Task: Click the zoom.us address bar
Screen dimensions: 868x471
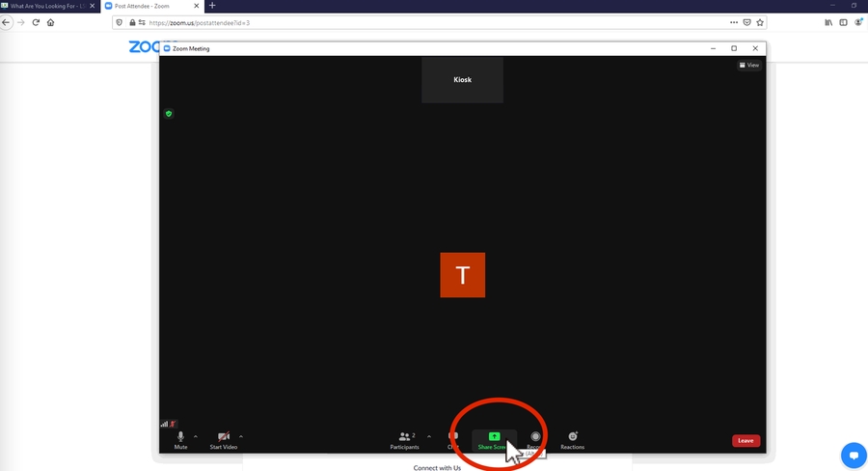Action: (x=386, y=22)
